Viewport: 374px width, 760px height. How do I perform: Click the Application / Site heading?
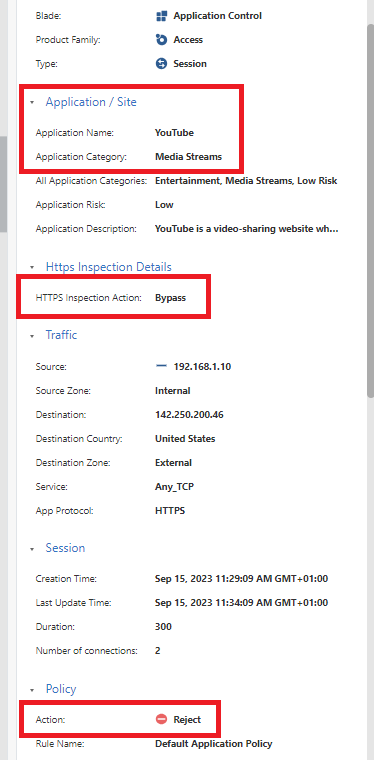(91, 102)
